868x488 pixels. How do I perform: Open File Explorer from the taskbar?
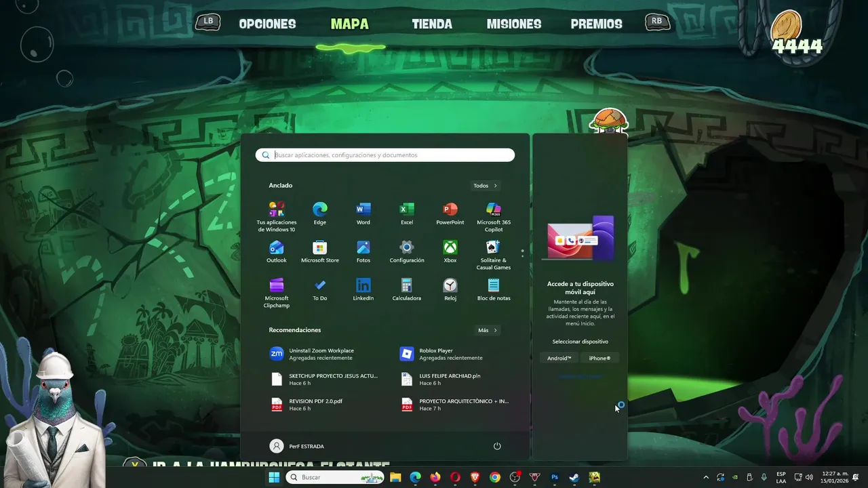[x=395, y=477]
